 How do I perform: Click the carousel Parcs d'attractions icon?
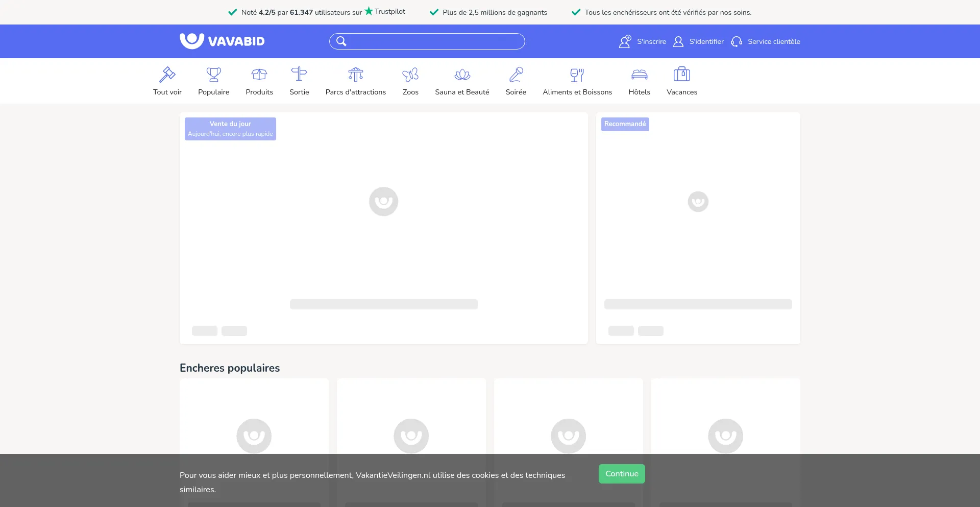coord(356,75)
